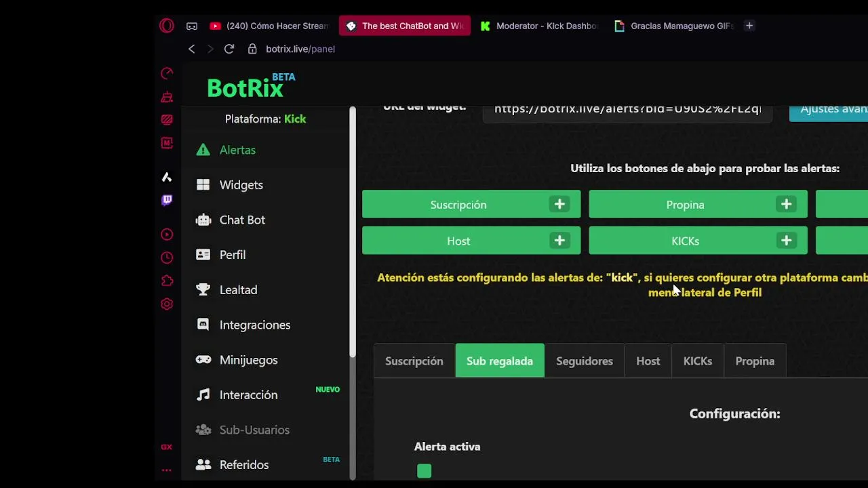Image resolution: width=868 pixels, height=488 pixels.
Task: Open the Opera GX menu logo
Action: click(x=167, y=26)
